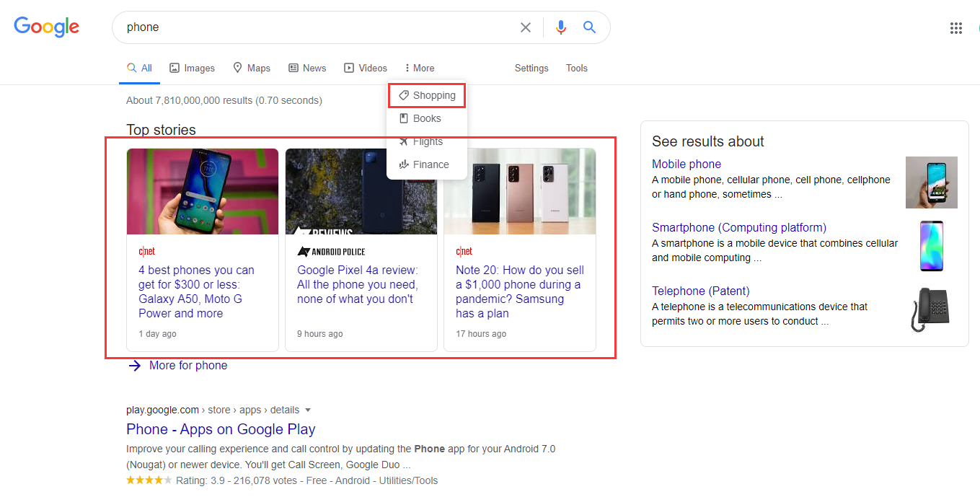The width and height of the screenshot is (980, 497).
Task: Expand the play.google.com result options arrow
Action: pyautogui.click(x=308, y=410)
